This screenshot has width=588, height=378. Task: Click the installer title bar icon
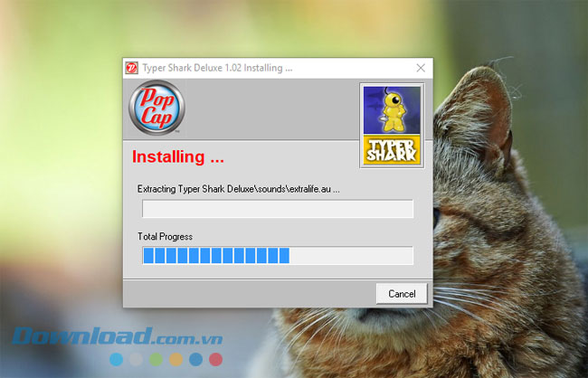[132, 68]
